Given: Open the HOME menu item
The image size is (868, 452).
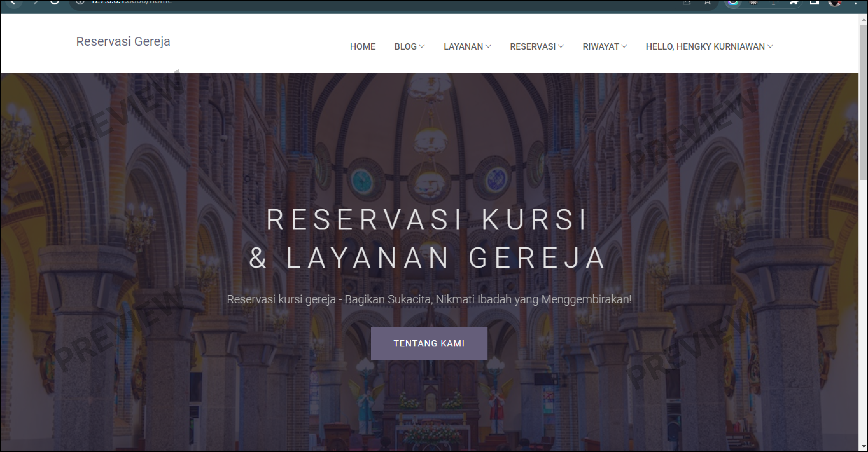Looking at the screenshot, I should 362,46.
